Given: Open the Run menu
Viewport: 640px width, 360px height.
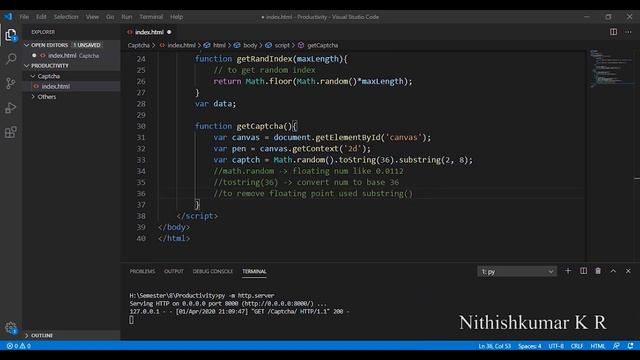Looking at the screenshot, I should [x=127, y=17].
